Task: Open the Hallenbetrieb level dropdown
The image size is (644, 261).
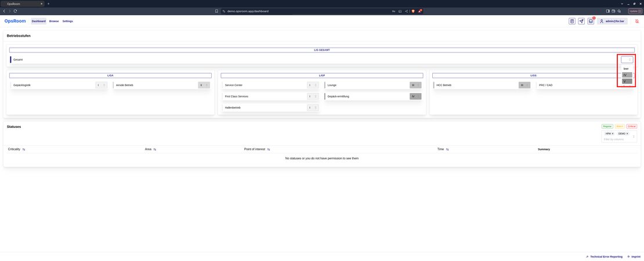Action: coord(313,108)
